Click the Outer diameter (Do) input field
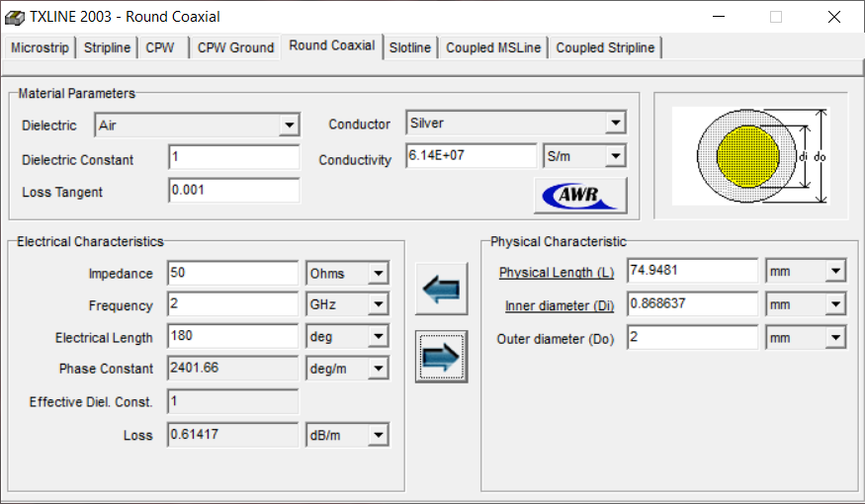The image size is (865, 504). pyautogui.click(x=692, y=337)
